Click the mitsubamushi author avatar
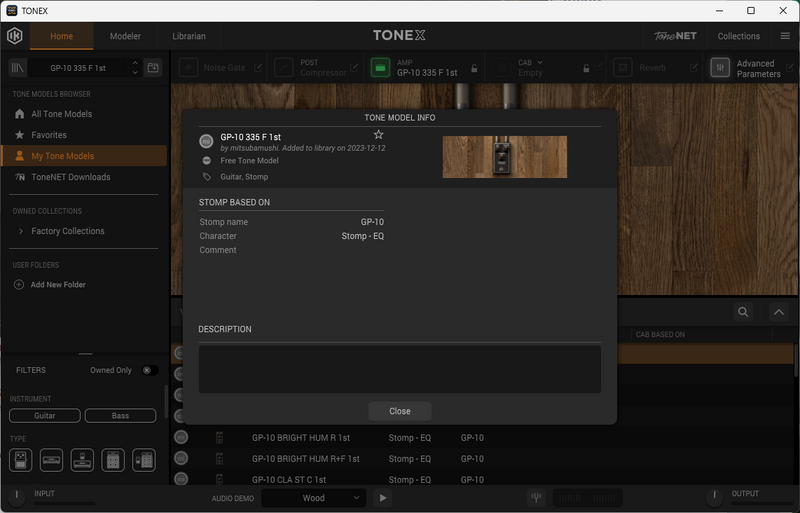Viewport: 800px width, 513px height. coord(206,141)
